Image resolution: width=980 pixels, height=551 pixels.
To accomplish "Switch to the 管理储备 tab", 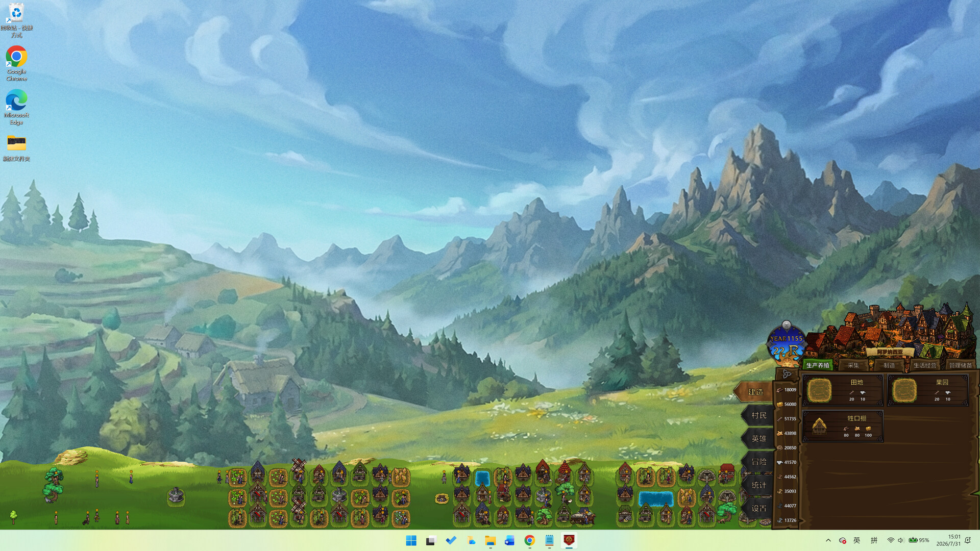I will (961, 365).
